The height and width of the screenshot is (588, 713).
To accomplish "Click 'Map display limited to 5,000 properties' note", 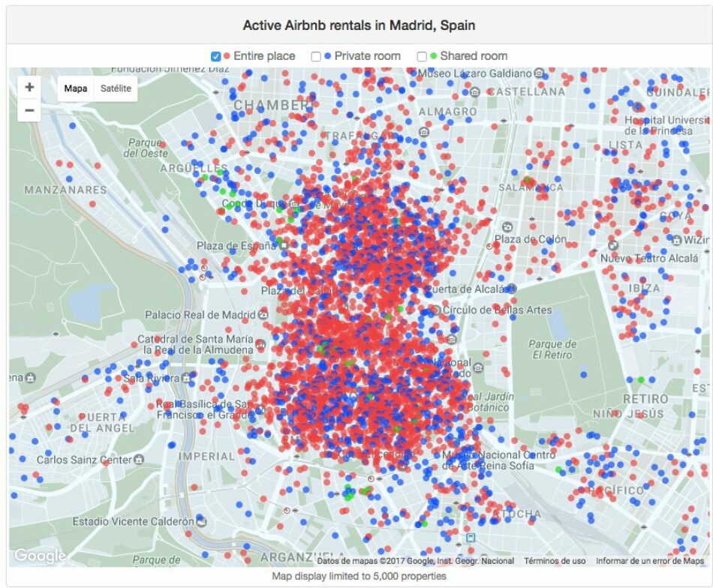I will click(359, 576).
